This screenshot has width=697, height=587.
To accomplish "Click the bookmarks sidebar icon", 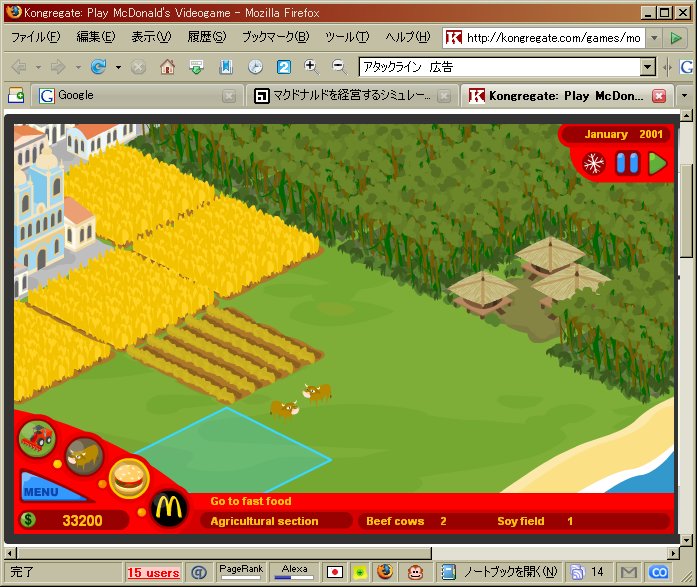I will (x=226, y=67).
